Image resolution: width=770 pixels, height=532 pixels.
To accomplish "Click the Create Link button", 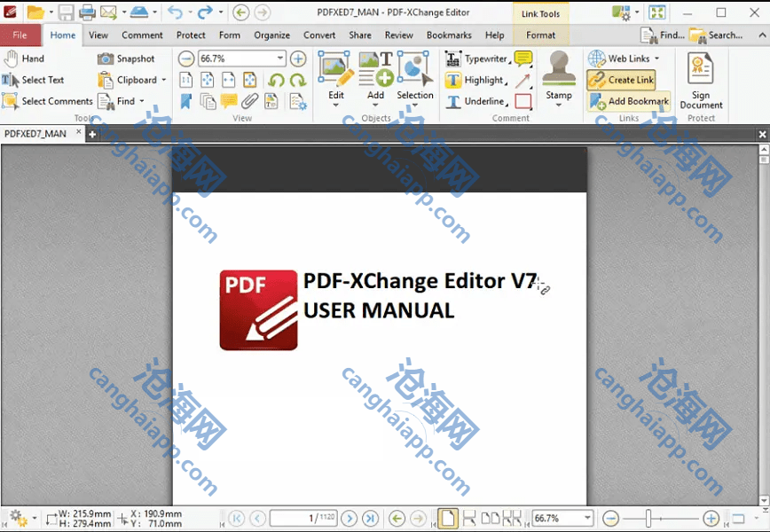I will coord(621,80).
